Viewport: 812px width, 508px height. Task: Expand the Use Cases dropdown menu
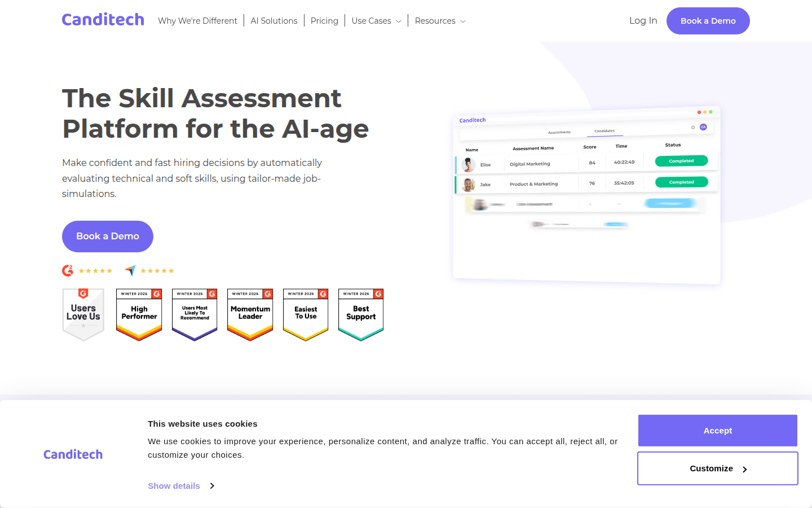(376, 21)
